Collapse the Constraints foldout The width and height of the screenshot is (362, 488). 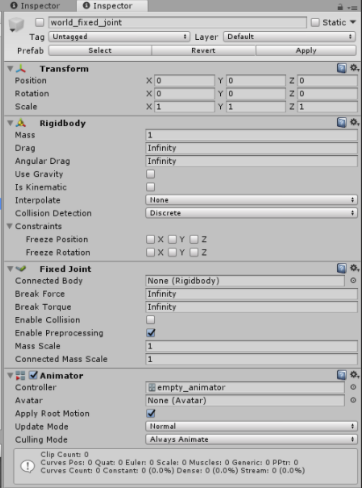click(x=10, y=226)
